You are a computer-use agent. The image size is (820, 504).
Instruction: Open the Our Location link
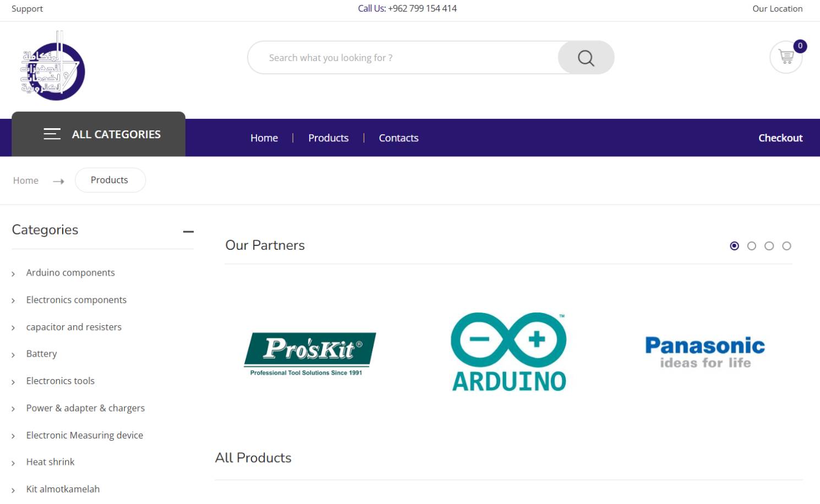pyautogui.click(x=777, y=9)
